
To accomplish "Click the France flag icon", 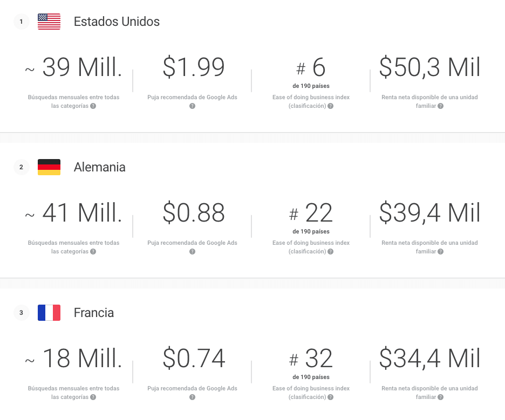I will coord(49,313).
